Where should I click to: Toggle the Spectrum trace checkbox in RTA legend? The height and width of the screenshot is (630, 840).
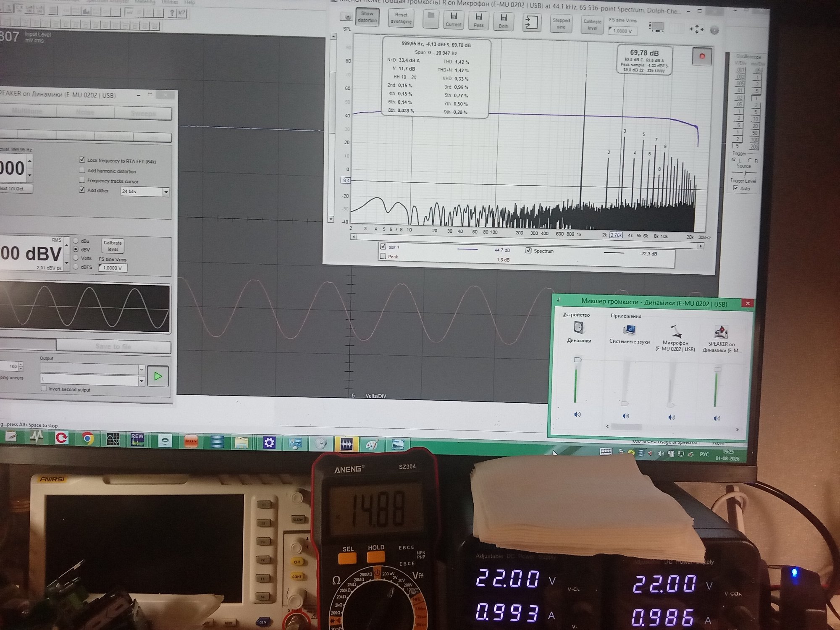[528, 250]
